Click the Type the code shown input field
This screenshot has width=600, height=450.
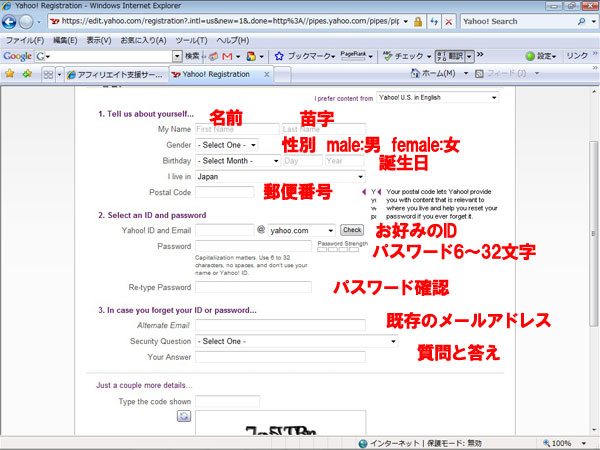click(x=227, y=401)
